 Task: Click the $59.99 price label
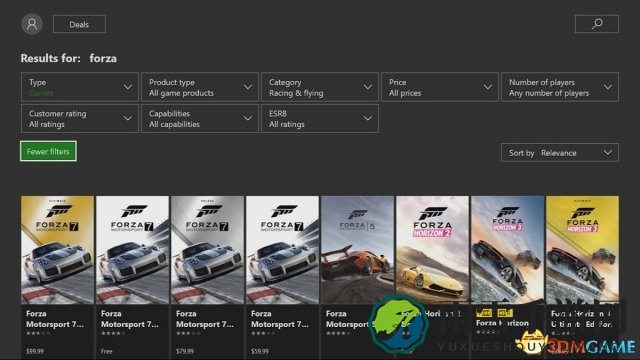click(260, 351)
